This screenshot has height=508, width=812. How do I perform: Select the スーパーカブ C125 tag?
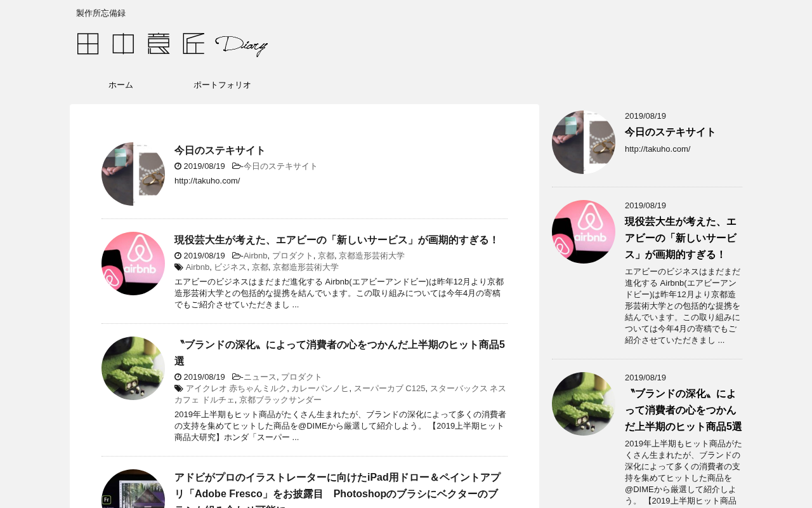[390, 389]
